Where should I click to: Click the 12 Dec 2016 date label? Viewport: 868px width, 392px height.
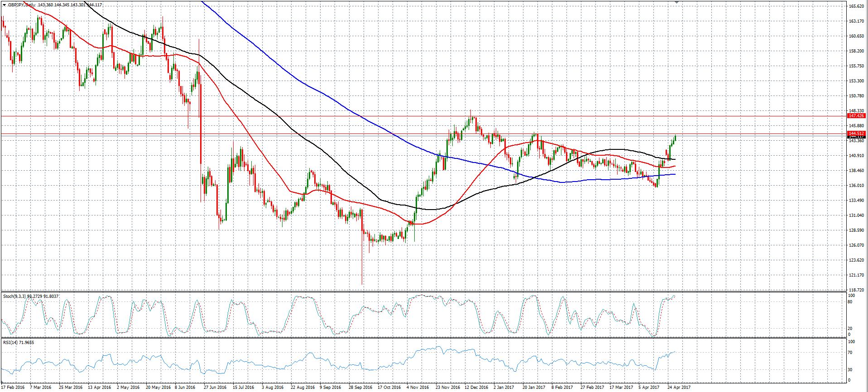click(475, 387)
